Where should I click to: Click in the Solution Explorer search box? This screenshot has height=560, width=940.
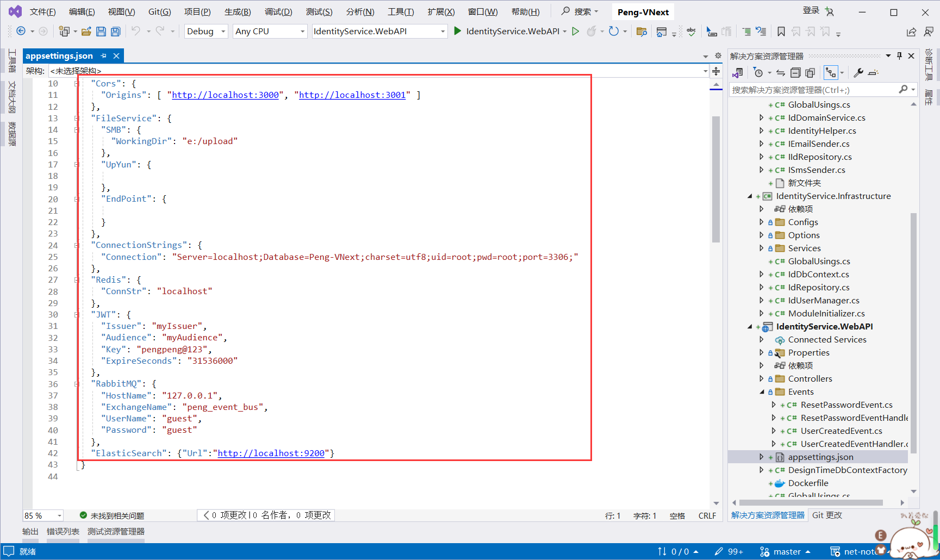pos(814,90)
